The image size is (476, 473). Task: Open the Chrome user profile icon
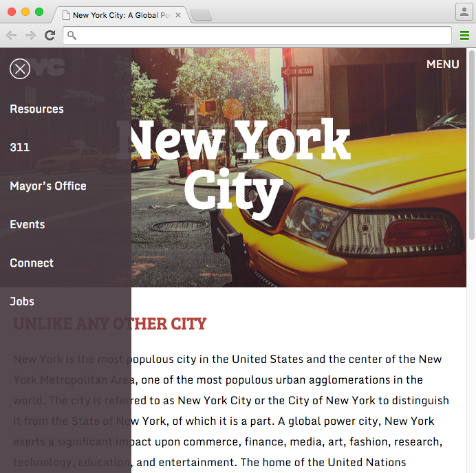464,12
